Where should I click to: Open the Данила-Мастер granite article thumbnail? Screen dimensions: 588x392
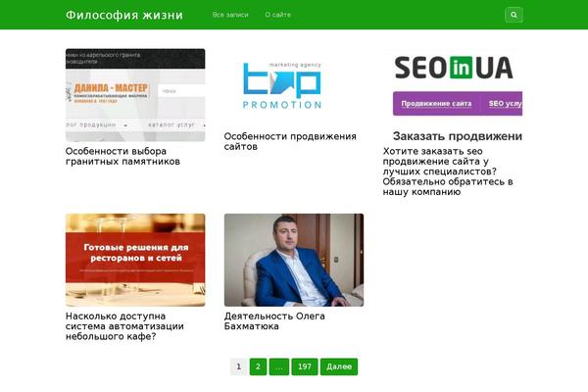tap(135, 95)
